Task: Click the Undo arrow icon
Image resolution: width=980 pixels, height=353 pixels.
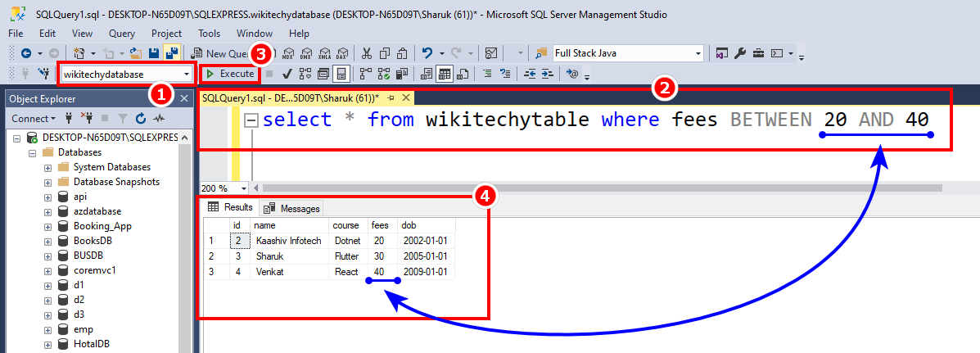Action: pyautogui.click(x=427, y=53)
